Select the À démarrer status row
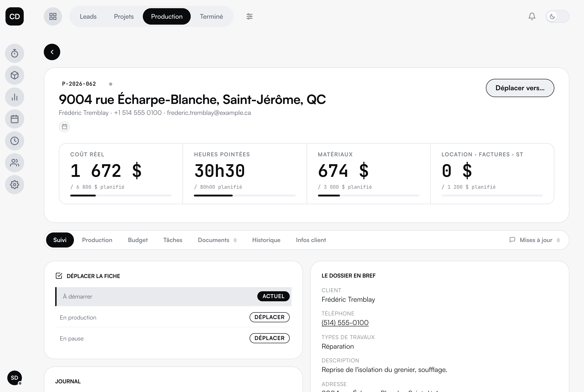584x392 pixels. (173, 297)
